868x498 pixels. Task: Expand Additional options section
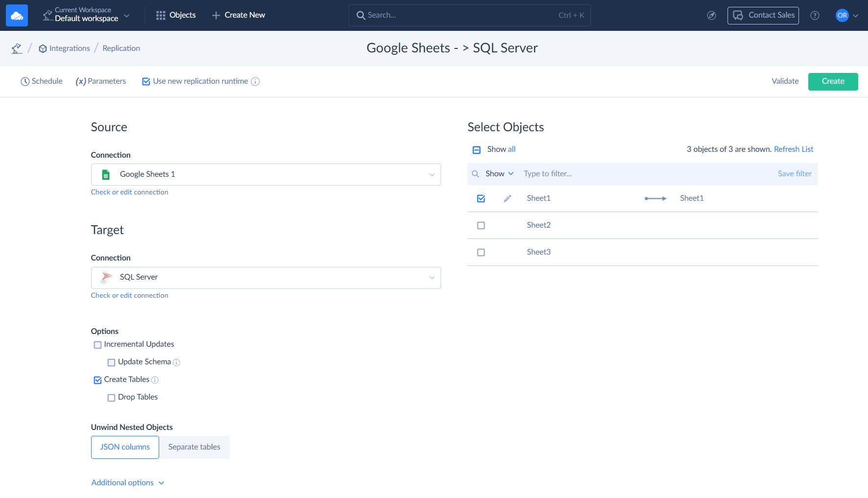(128, 483)
